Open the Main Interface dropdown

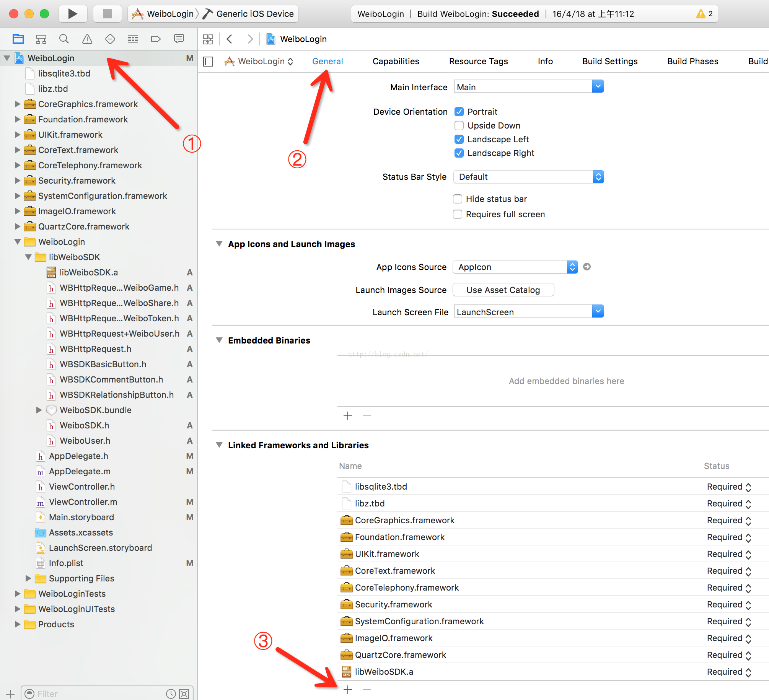tap(598, 86)
